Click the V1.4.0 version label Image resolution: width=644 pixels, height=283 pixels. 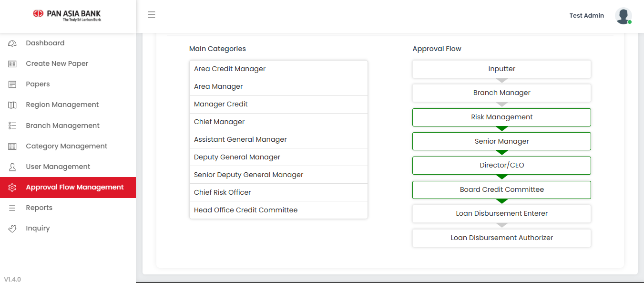tap(12, 279)
